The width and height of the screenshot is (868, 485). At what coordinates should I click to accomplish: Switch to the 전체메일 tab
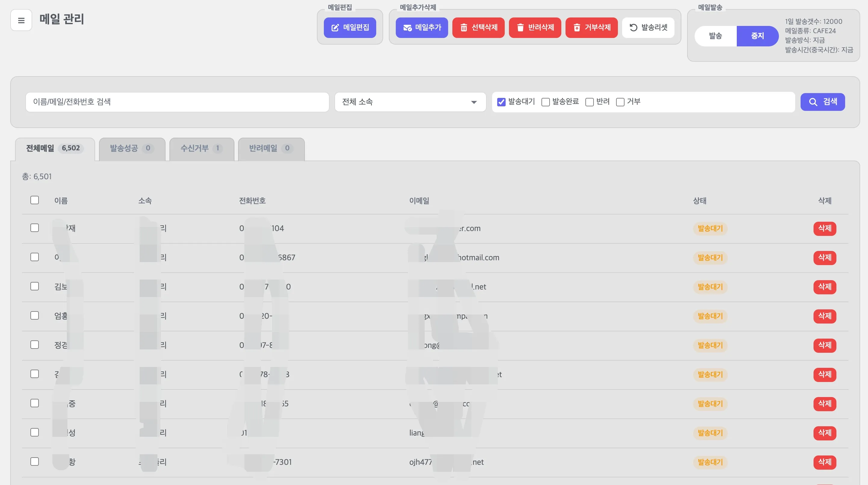point(55,149)
